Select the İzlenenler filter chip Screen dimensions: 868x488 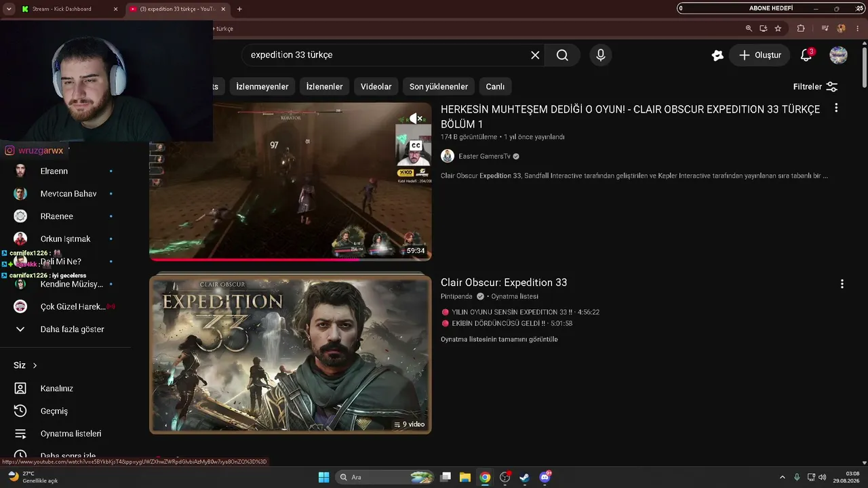coord(325,87)
